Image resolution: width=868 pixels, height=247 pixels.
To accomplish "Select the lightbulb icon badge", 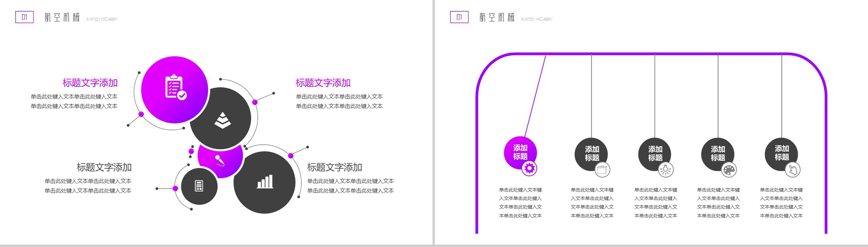I will (666, 170).
